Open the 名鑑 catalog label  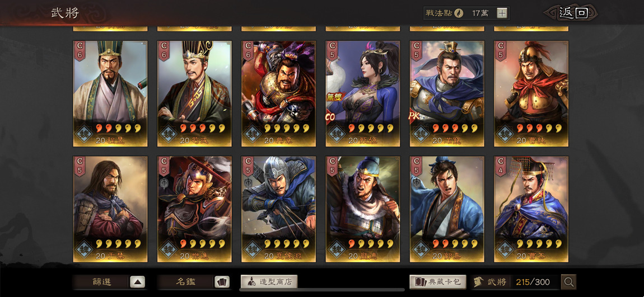click(186, 282)
